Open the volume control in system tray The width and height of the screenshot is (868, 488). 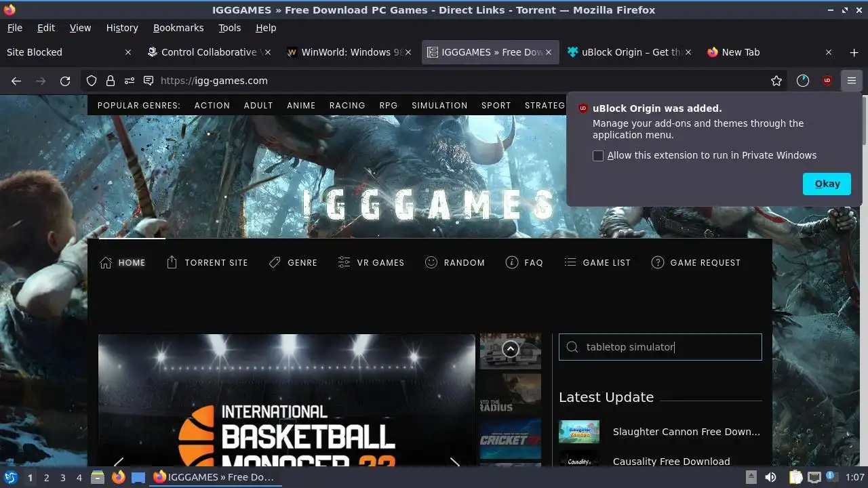[771, 477]
